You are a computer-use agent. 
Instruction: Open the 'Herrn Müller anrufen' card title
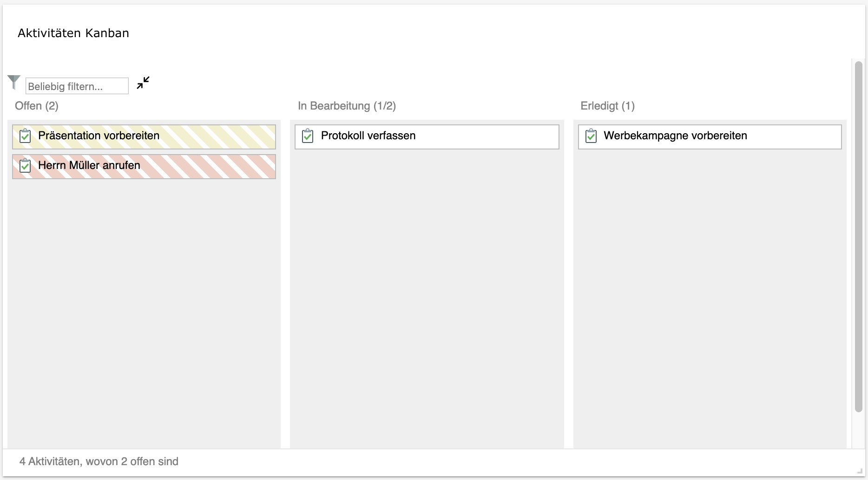click(x=89, y=165)
